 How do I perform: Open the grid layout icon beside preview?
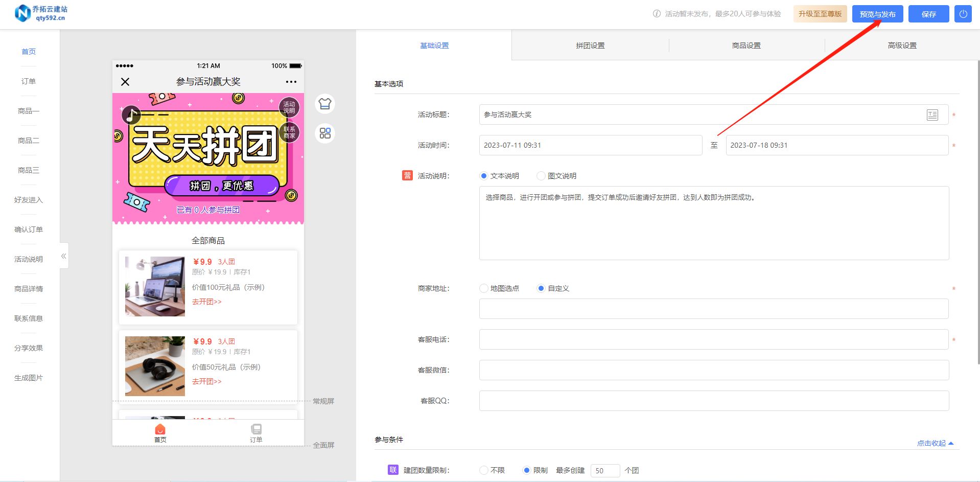coord(325,133)
